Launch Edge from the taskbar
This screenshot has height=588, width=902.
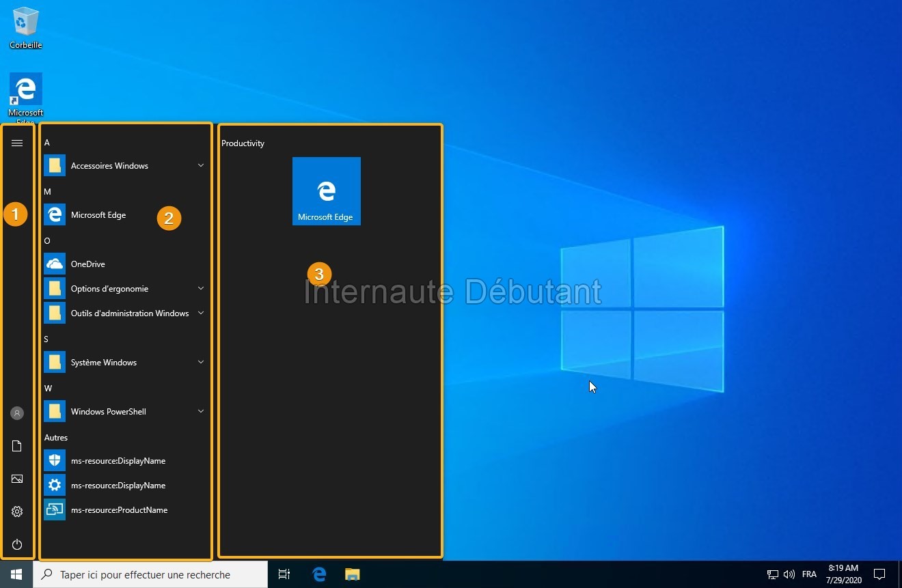click(x=319, y=574)
